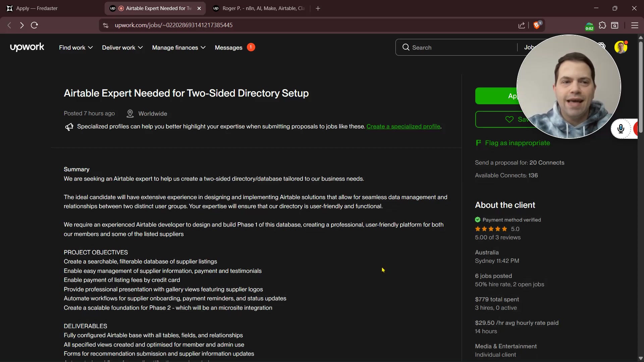Click the share page icon in the address bar

522,25
